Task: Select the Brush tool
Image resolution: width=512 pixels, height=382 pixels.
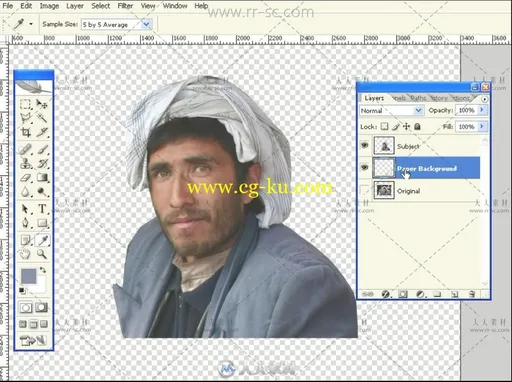Action: [42, 149]
